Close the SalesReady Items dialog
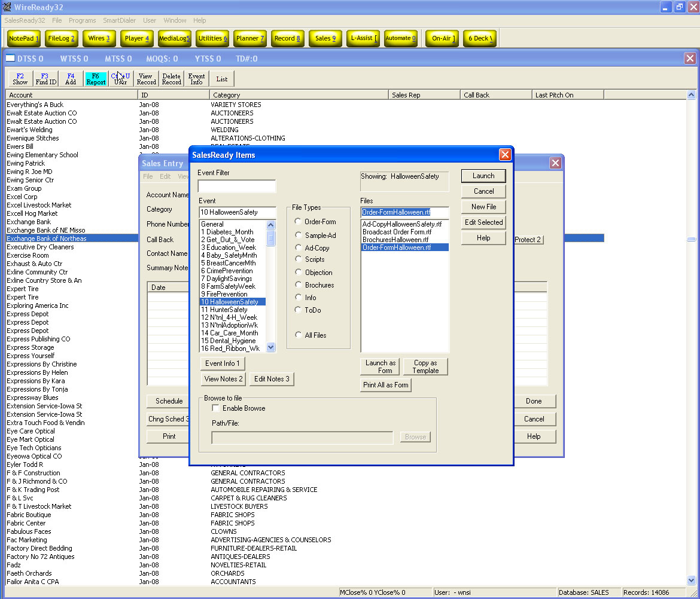Image resolution: width=700 pixels, height=599 pixels. click(x=505, y=154)
